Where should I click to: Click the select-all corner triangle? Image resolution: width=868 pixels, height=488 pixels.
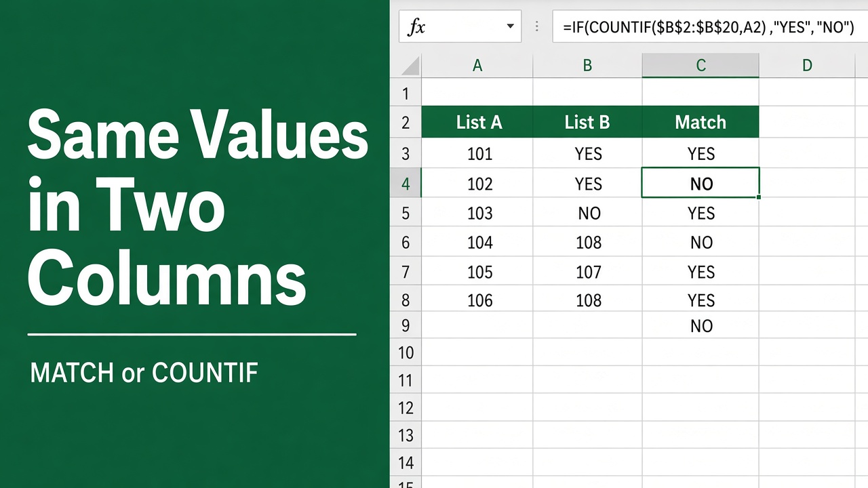[x=411, y=66]
